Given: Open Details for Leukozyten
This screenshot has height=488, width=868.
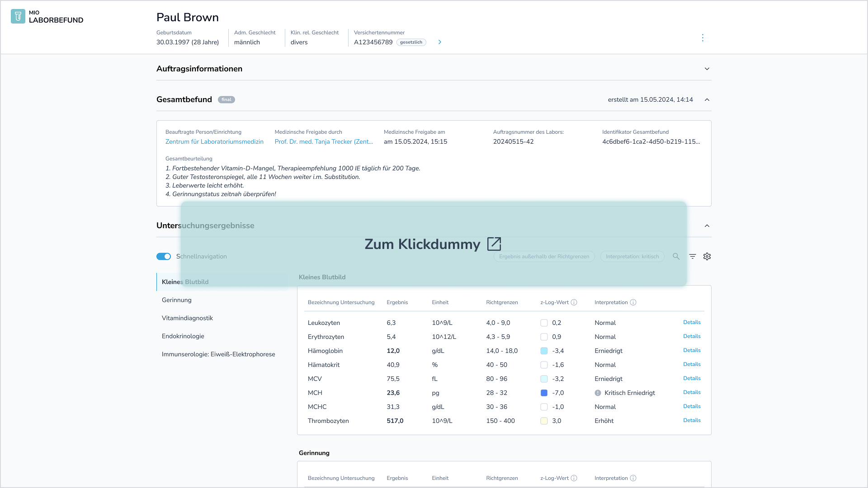Looking at the screenshot, I should (692, 322).
